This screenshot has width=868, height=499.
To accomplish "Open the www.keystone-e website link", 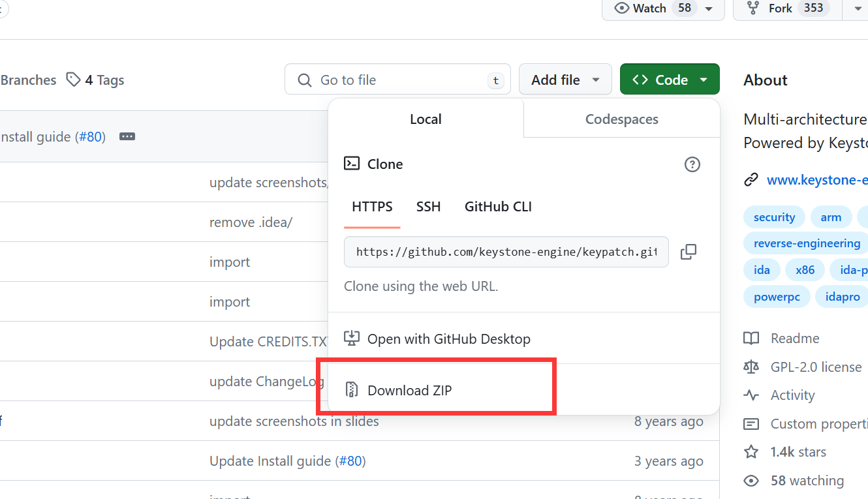I will pos(817,179).
